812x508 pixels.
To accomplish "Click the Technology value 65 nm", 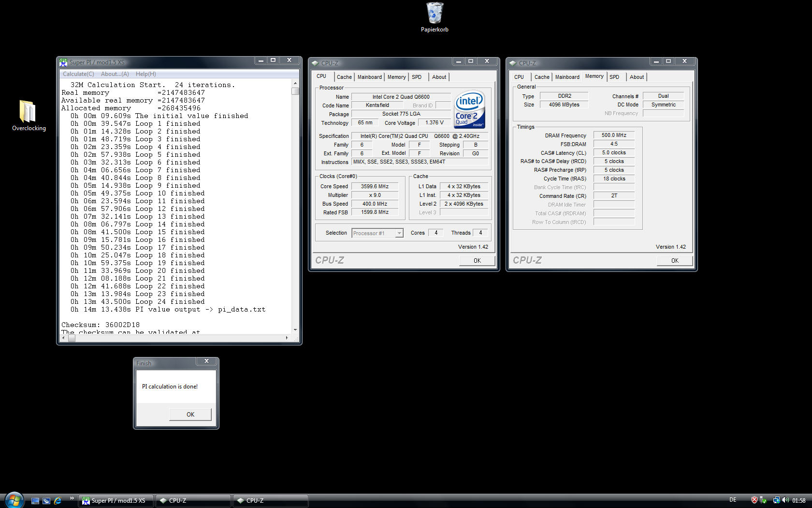I will (x=365, y=122).
